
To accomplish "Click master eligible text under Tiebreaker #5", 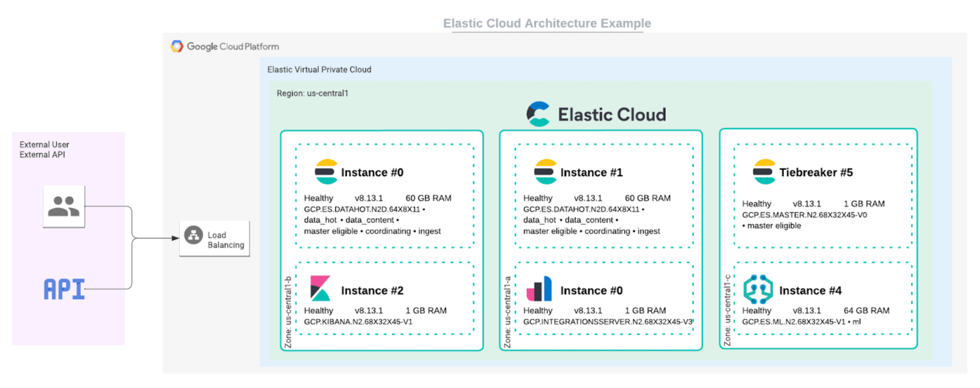I will tap(774, 225).
